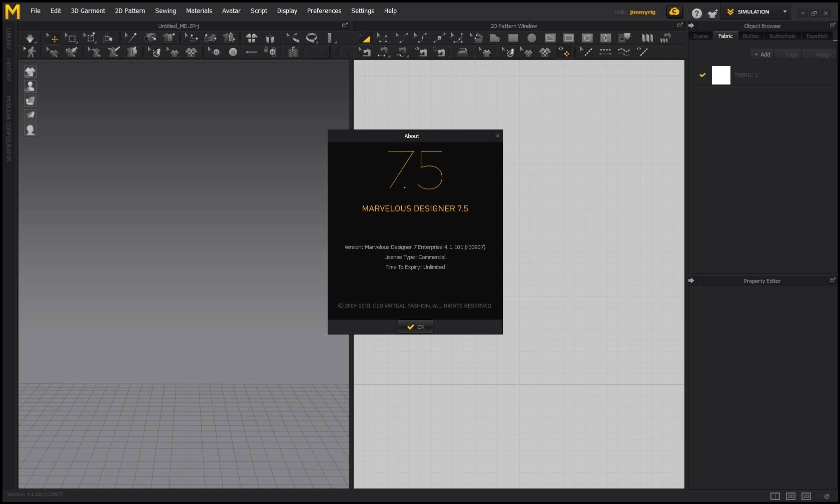Open the Avatar menu
This screenshot has width=840, height=504.
pyautogui.click(x=231, y=10)
